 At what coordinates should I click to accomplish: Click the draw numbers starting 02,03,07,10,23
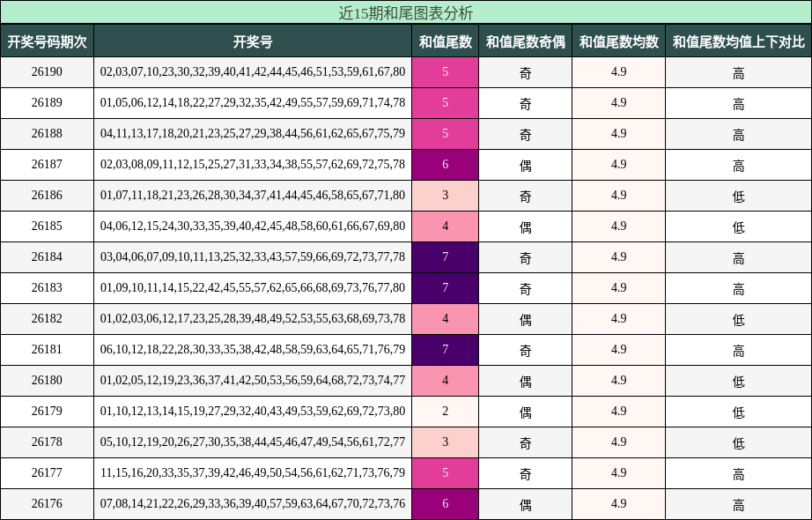click(253, 71)
